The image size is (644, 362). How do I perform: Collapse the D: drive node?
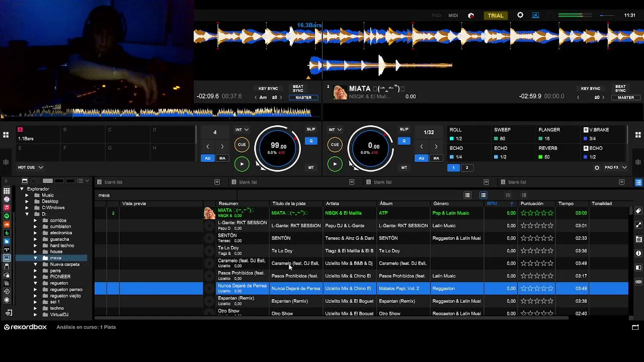point(27,214)
